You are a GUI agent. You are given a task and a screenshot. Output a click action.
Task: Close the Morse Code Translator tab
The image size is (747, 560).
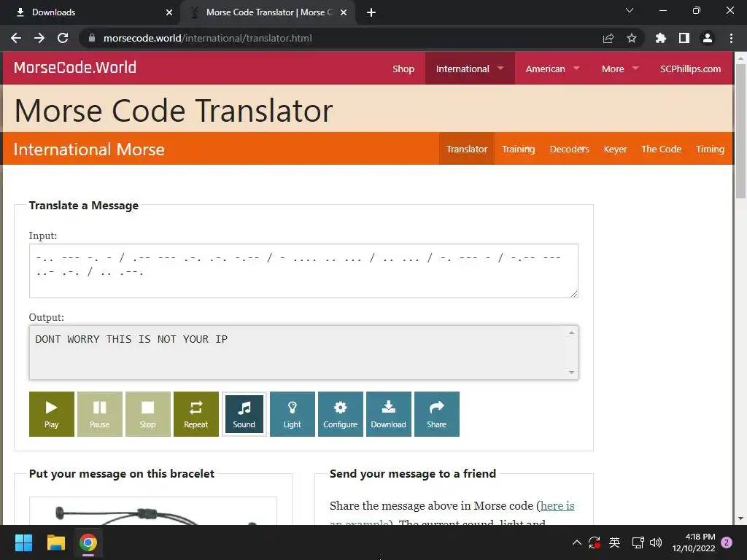(x=344, y=12)
